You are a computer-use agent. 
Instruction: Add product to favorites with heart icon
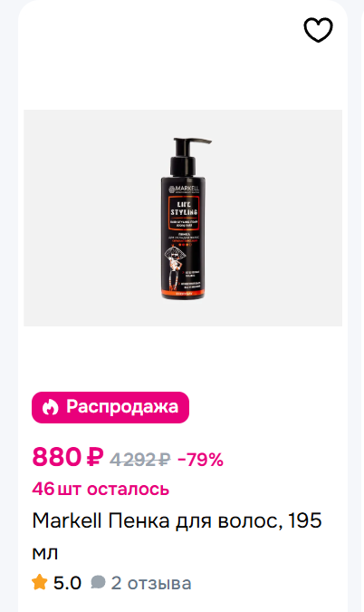tap(318, 30)
